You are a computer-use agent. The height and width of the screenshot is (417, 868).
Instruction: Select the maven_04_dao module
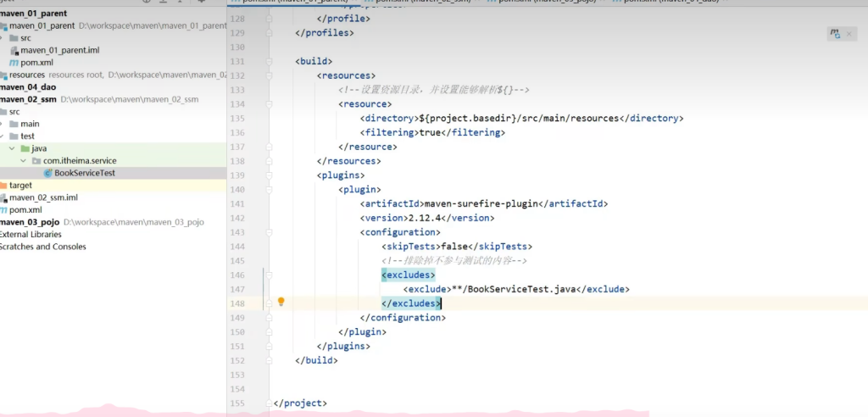click(x=28, y=86)
